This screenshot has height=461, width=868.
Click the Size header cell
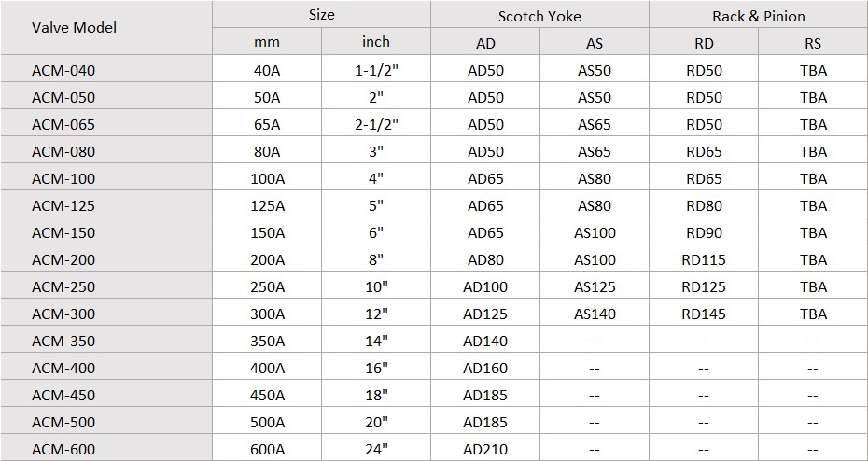click(322, 14)
